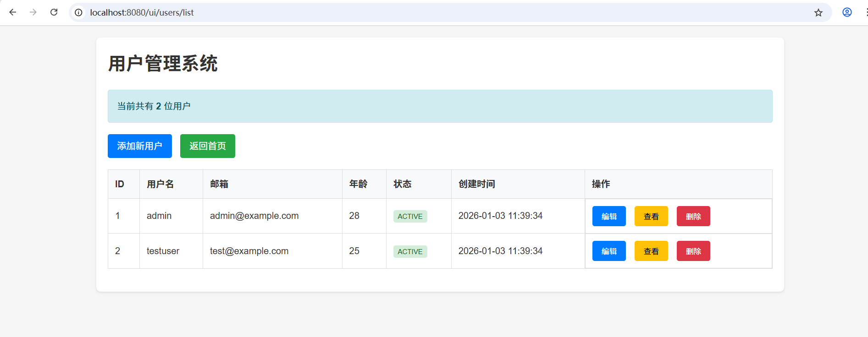
Task: Click the ID column header
Action: coord(124,184)
